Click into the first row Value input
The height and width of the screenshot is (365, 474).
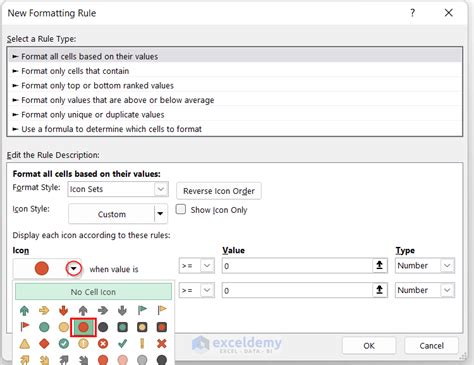(297, 266)
